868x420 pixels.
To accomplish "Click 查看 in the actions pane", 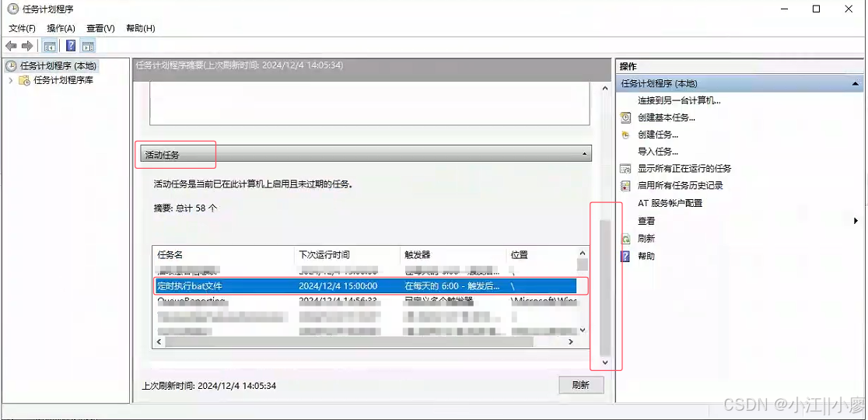I will coord(646,221).
